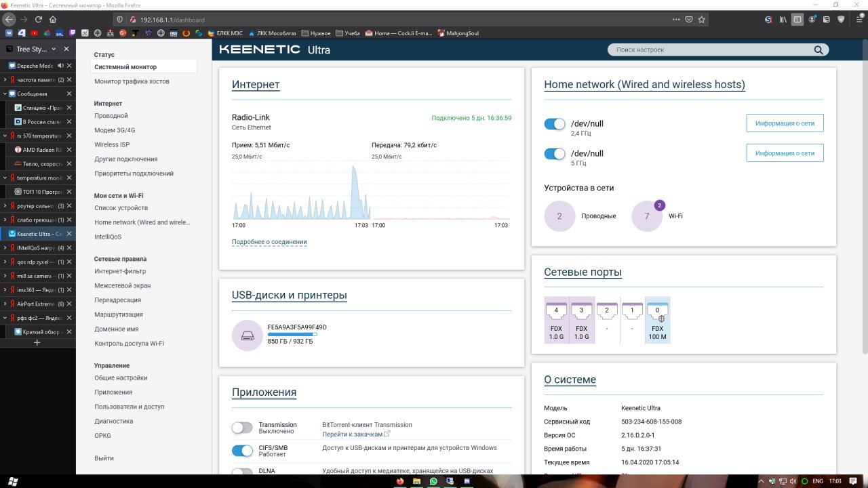
Task: Open the Tree Style Tab sidebar dropdown
Action: point(54,49)
